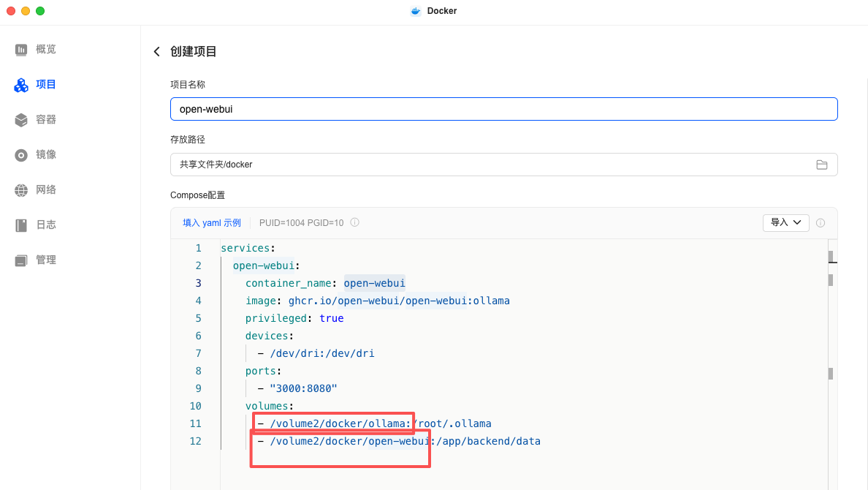Expand the 导入 import dropdown

(x=785, y=223)
